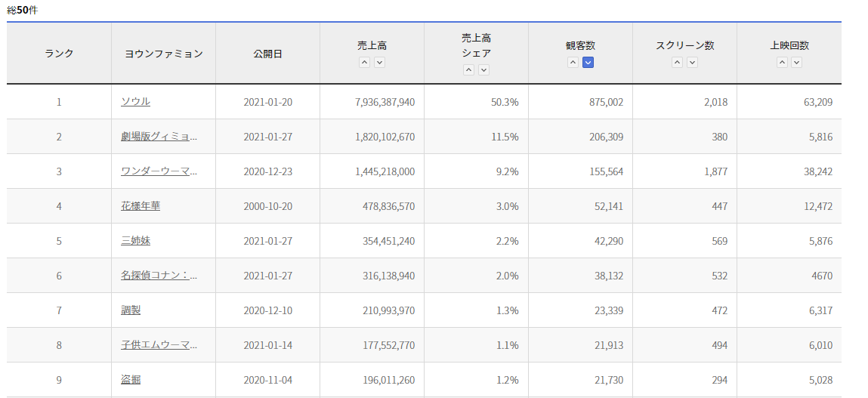Open the 三姉妹 movie link
Screen dimensions: 868x398
(x=135, y=241)
